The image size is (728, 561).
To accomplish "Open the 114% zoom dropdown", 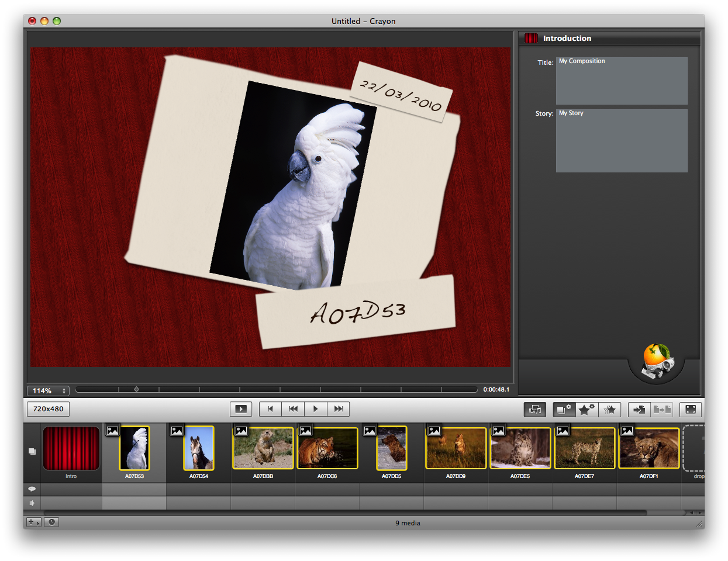I will pyautogui.click(x=48, y=390).
